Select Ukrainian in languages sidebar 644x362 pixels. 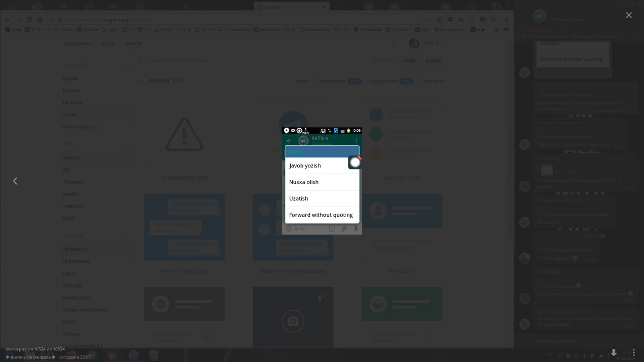(72, 103)
